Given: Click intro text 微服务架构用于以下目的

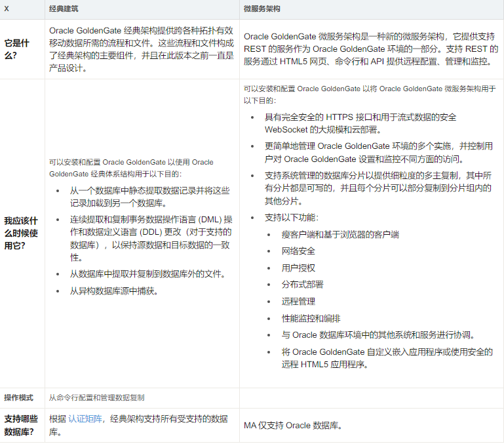Looking at the screenshot, I should coord(370,94).
